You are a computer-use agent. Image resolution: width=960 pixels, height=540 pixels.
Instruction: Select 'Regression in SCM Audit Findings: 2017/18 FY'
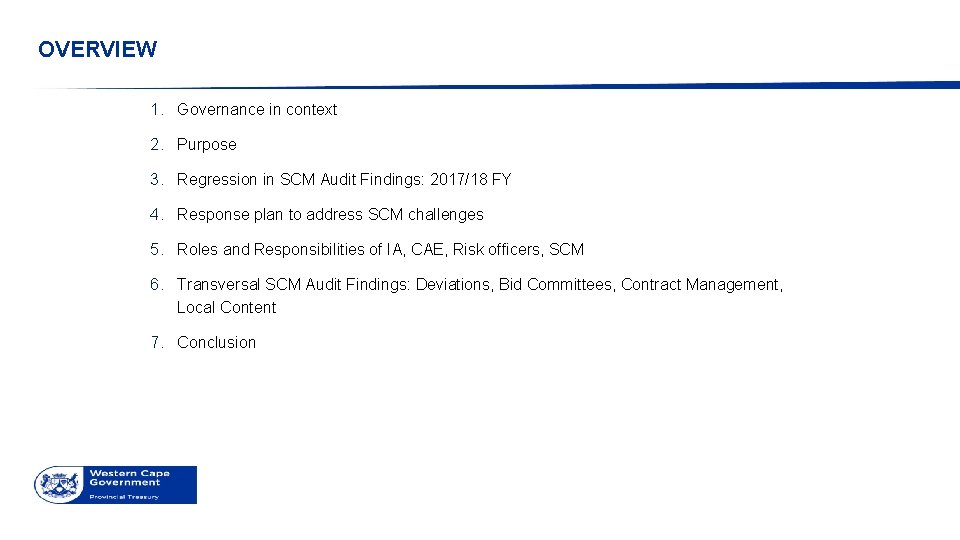[x=343, y=179]
